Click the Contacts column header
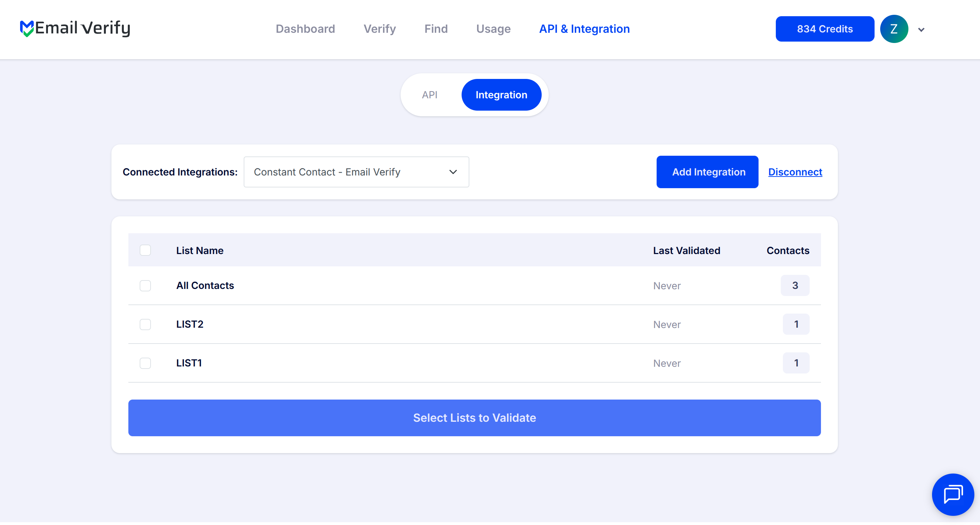The height and width of the screenshot is (525, 980). [787, 250]
